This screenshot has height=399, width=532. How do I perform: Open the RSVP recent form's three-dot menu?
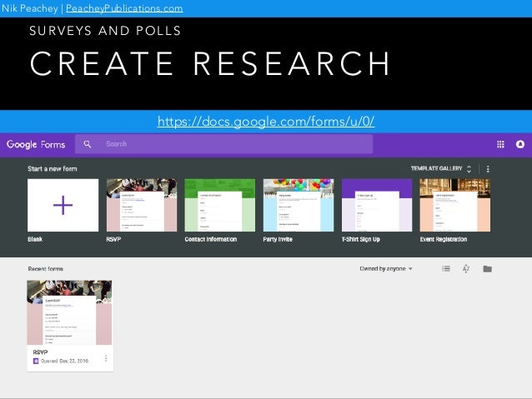tap(106, 358)
